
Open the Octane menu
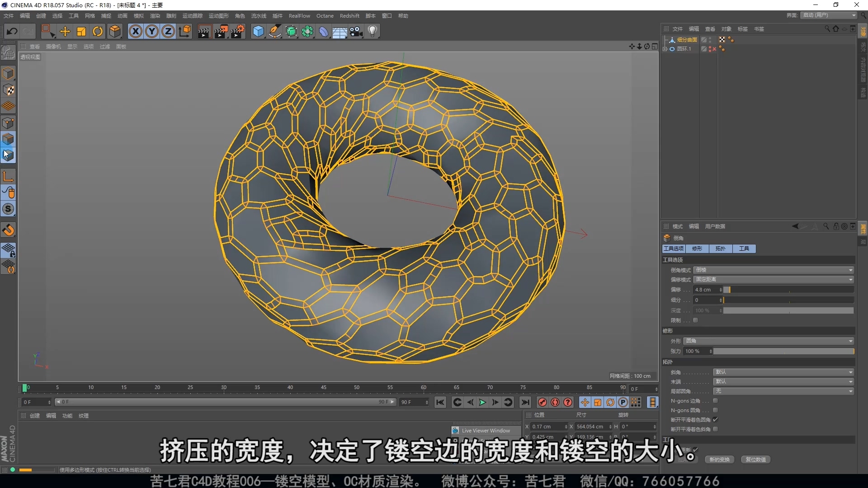pos(325,16)
